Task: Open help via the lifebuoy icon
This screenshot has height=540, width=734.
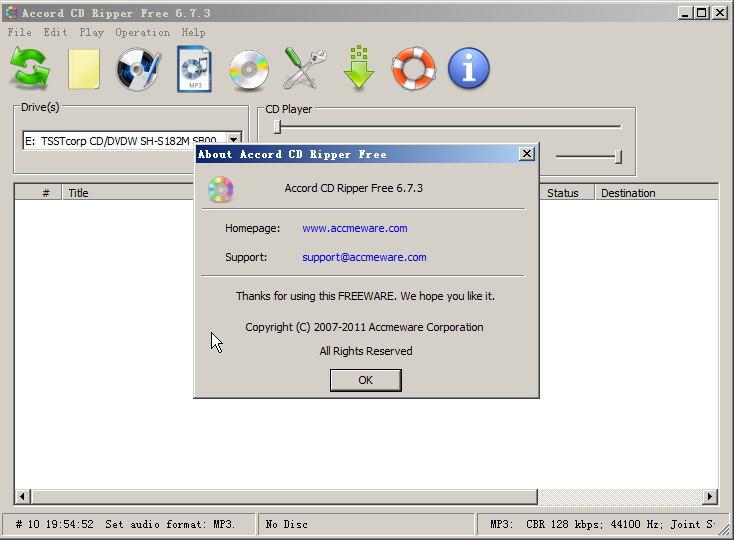Action: pos(414,69)
